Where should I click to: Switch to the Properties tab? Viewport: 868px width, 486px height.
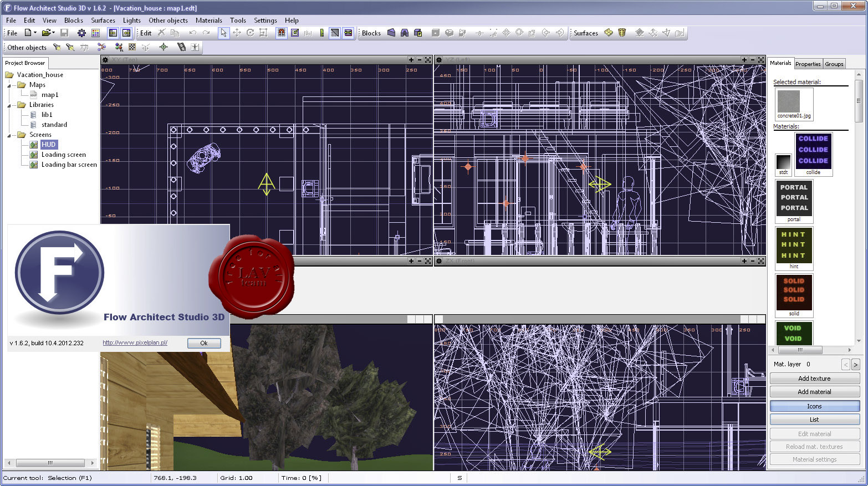coord(808,64)
